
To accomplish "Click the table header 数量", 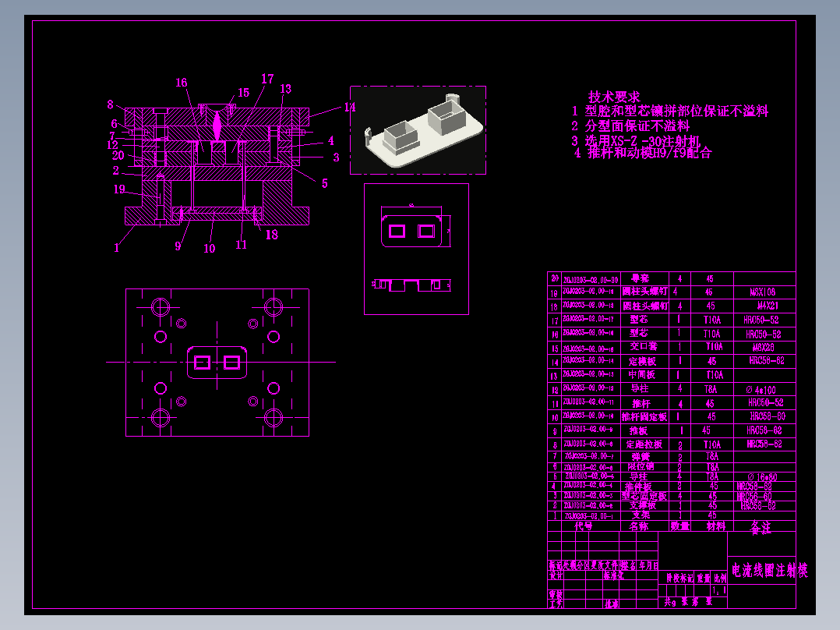I will (679, 526).
